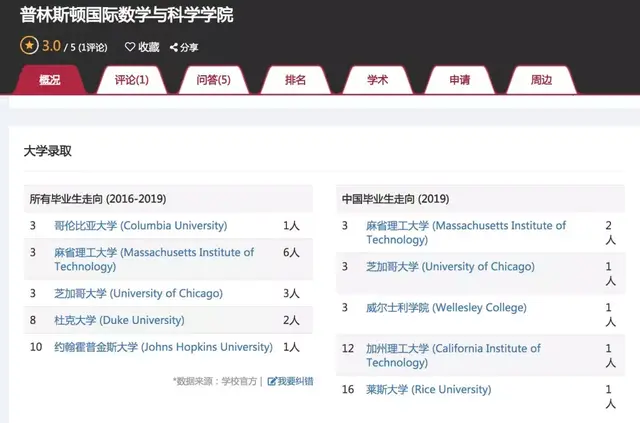
Task: Open the Johns Hopkins University link
Action: (163, 347)
